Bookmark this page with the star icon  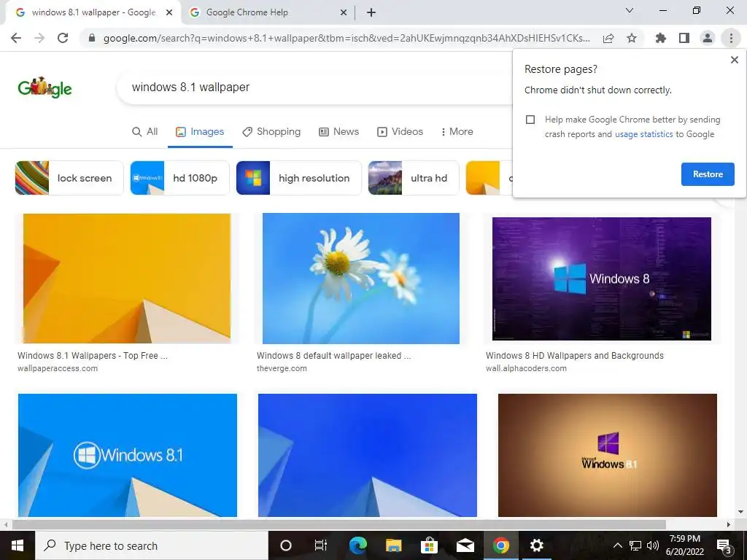[632, 38]
